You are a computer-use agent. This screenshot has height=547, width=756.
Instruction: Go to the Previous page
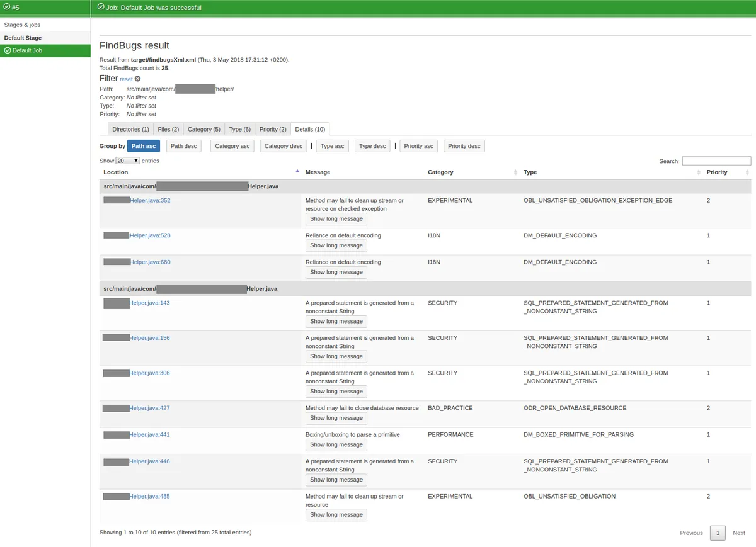click(x=691, y=533)
